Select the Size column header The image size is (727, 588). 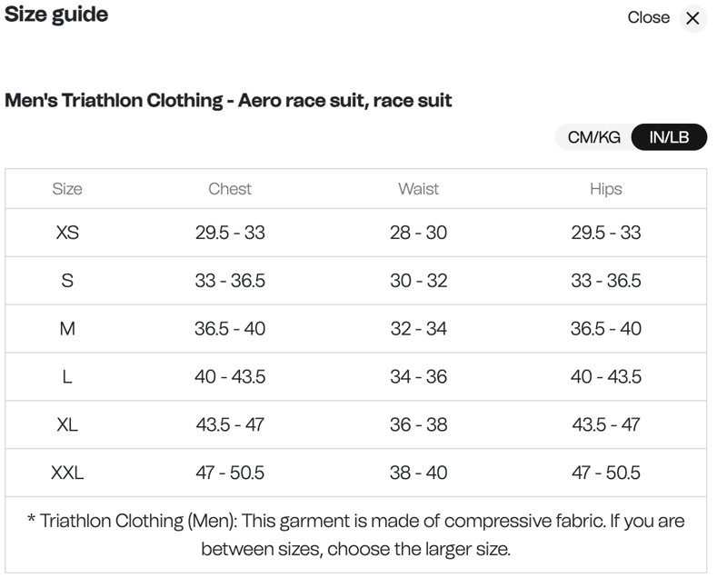pos(66,188)
